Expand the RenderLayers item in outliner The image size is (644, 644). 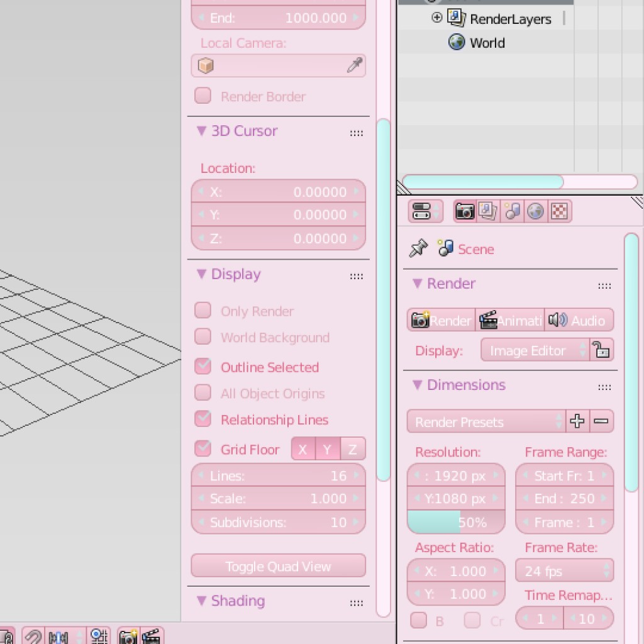point(436,18)
